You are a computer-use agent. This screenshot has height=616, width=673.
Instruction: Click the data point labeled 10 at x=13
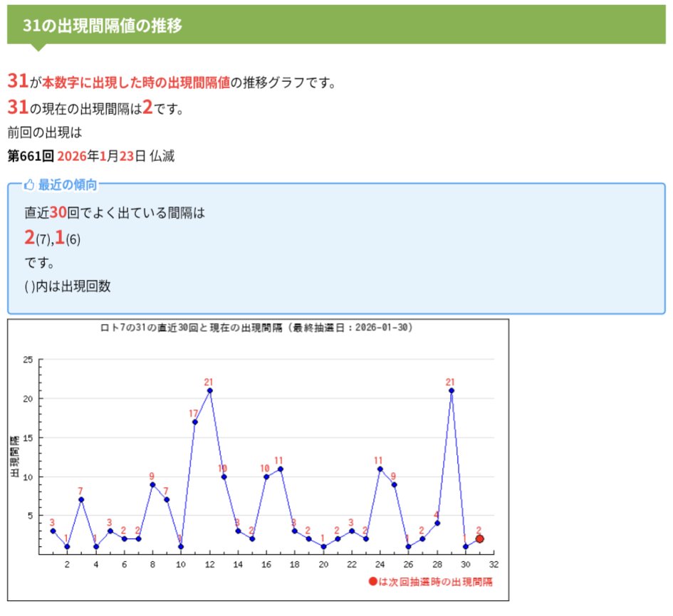pyautogui.click(x=224, y=477)
